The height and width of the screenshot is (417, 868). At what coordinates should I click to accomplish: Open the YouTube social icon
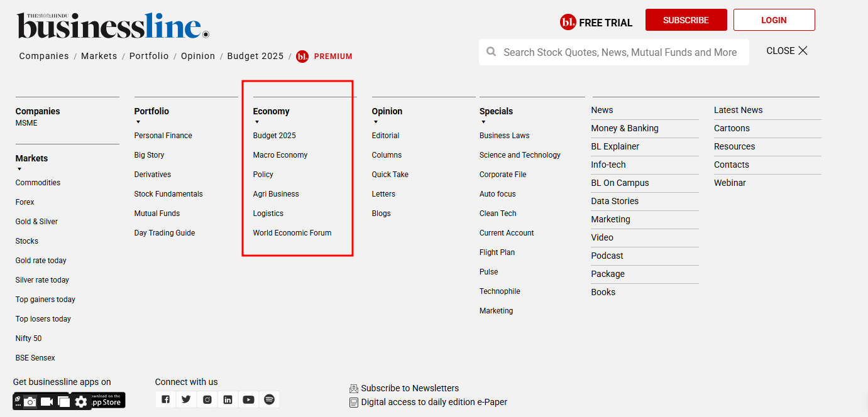(248, 399)
